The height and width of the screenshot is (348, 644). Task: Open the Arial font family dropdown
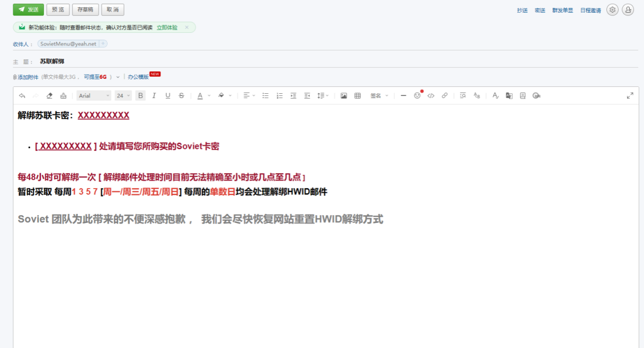tap(94, 96)
